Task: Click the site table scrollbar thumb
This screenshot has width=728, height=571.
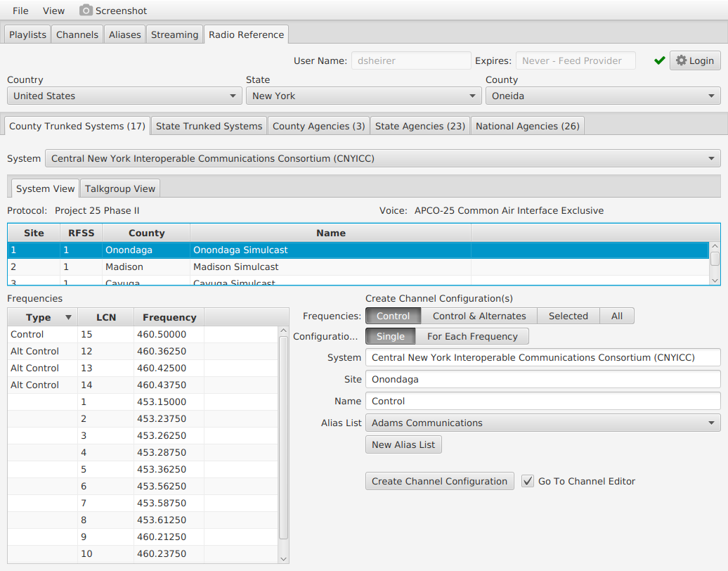Action: 715,258
